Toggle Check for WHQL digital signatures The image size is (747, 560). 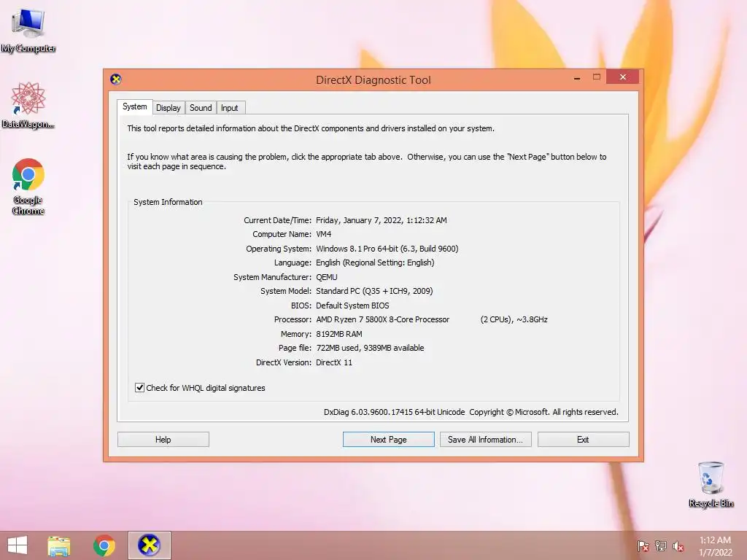pyautogui.click(x=139, y=388)
